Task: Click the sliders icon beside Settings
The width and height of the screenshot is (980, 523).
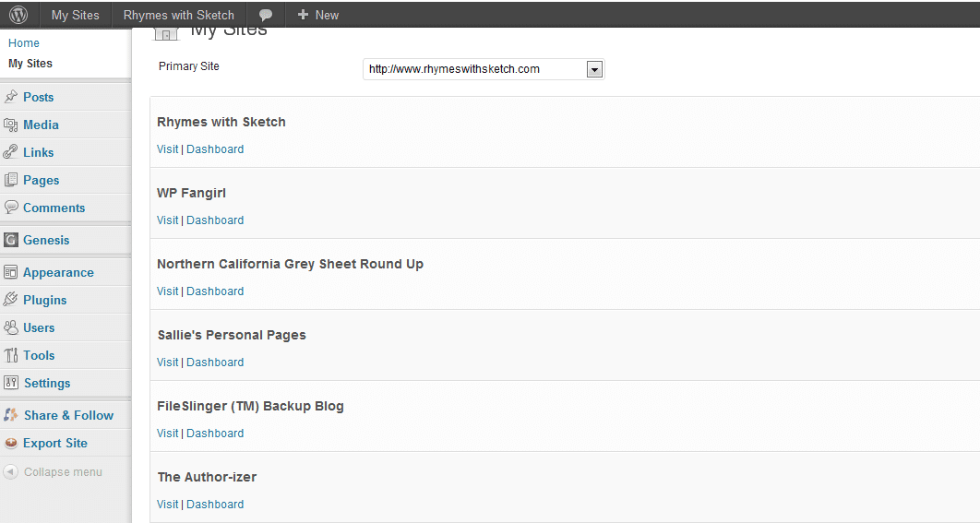Action: tap(11, 383)
